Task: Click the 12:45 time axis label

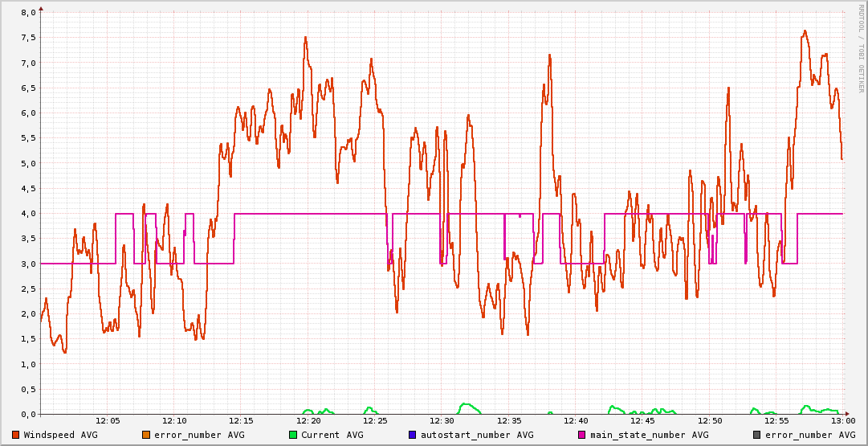Action: click(642, 420)
